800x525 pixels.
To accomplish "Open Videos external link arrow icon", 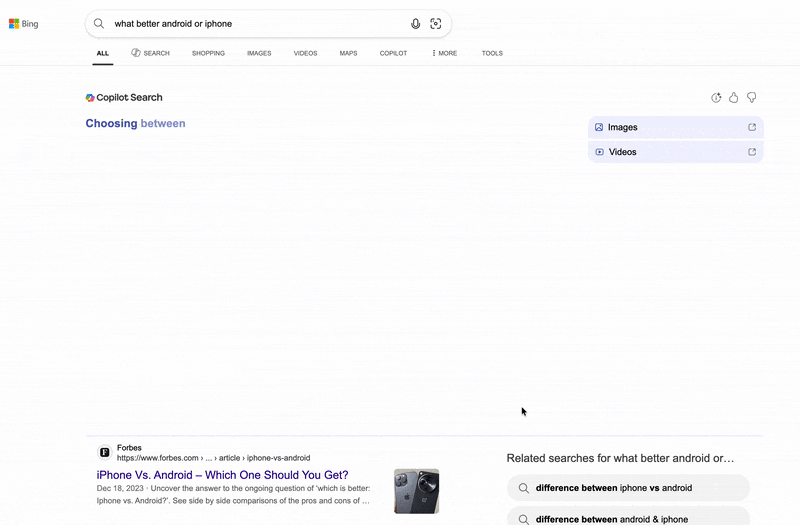I will [752, 152].
